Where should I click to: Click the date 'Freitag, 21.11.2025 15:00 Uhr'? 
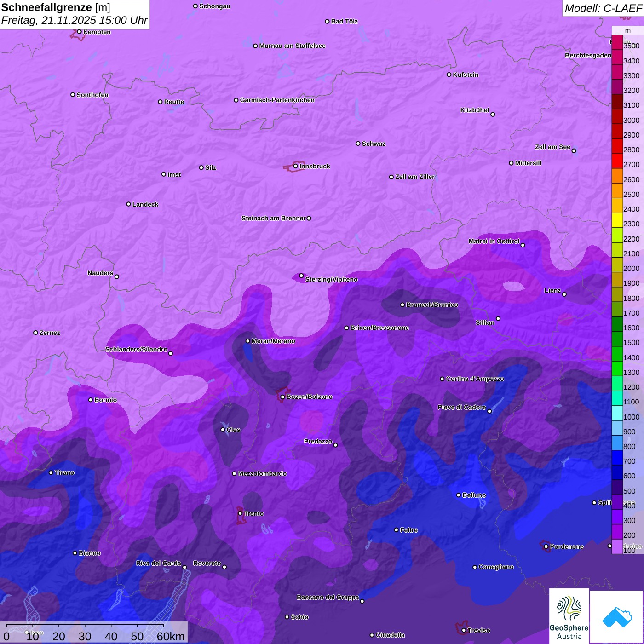75,20
